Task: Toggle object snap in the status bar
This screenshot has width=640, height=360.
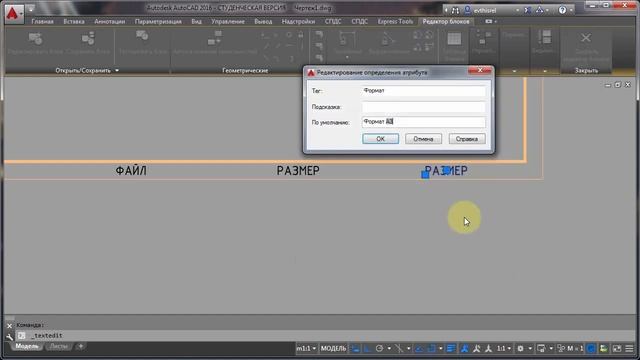Action: pyautogui.click(x=431, y=349)
